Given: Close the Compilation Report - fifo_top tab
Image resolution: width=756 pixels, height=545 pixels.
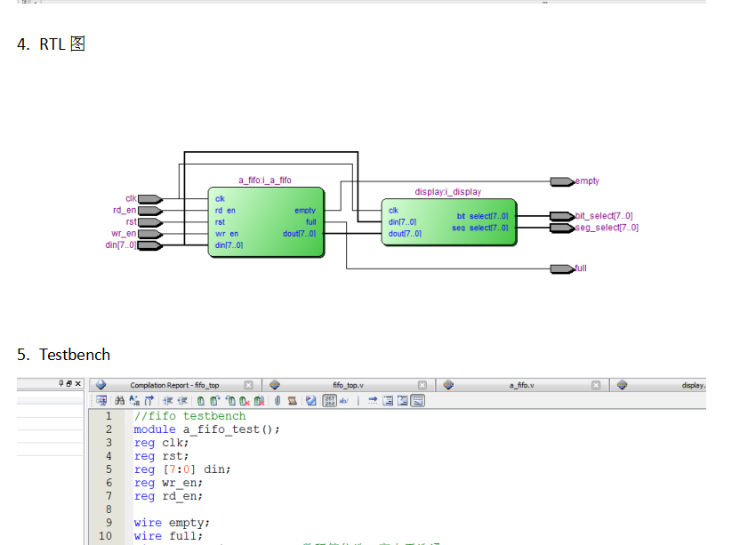Looking at the screenshot, I should click(x=247, y=384).
